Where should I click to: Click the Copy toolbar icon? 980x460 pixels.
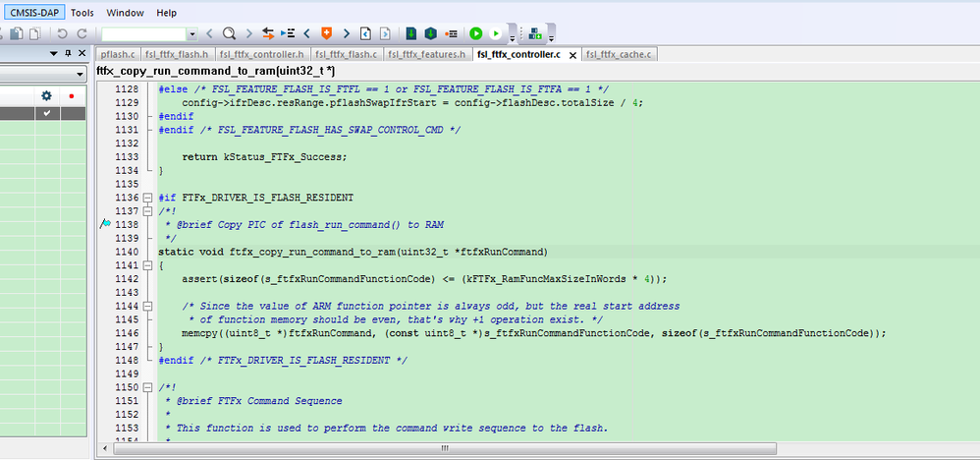[17, 33]
